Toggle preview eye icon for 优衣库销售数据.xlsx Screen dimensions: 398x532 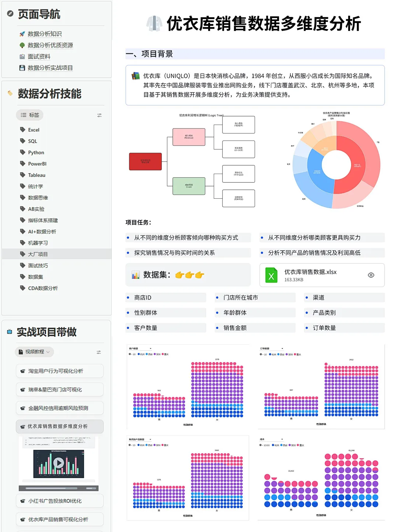coord(371,275)
